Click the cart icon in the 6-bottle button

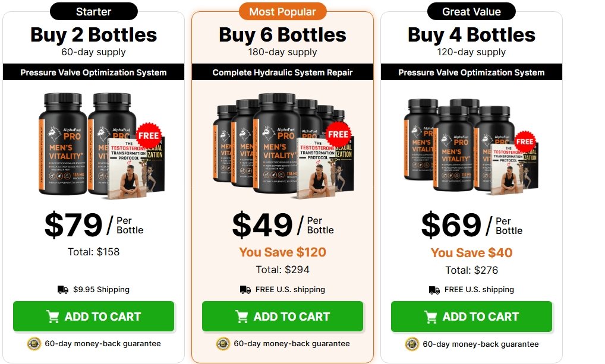242,316
